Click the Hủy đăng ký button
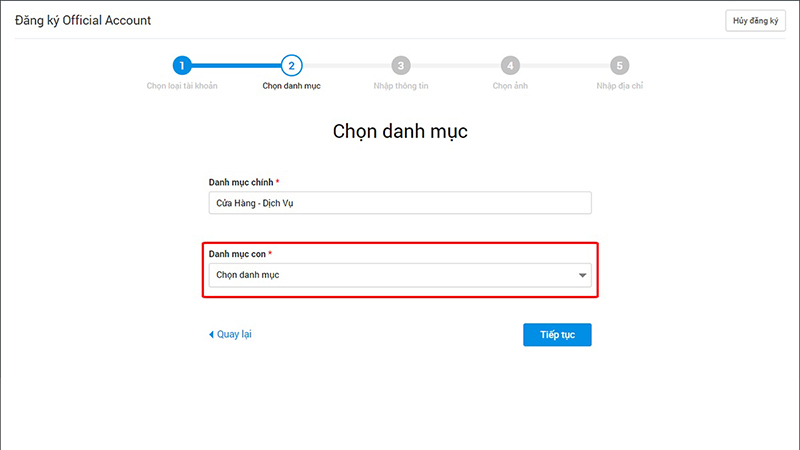The image size is (800, 450). coord(755,21)
